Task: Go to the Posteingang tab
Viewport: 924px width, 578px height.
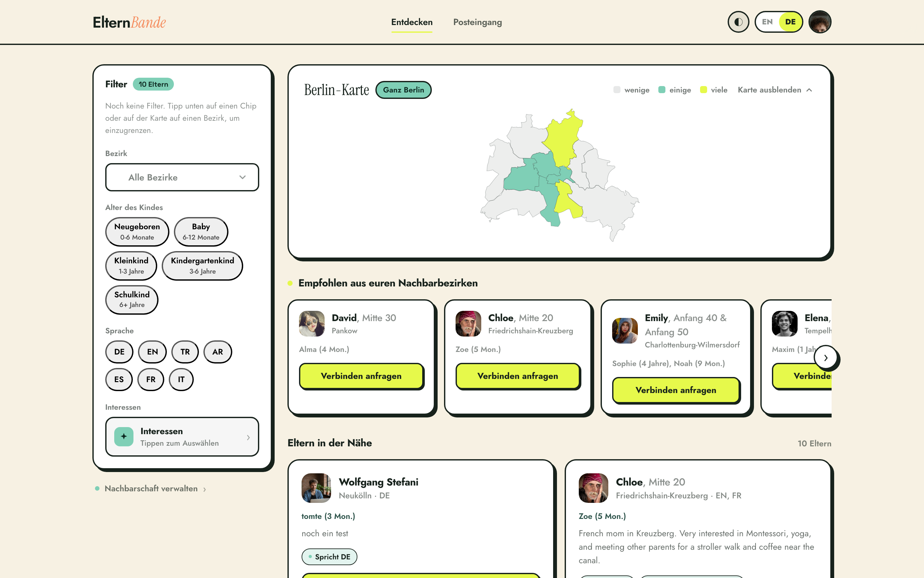Action: click(x=477, y=22)
